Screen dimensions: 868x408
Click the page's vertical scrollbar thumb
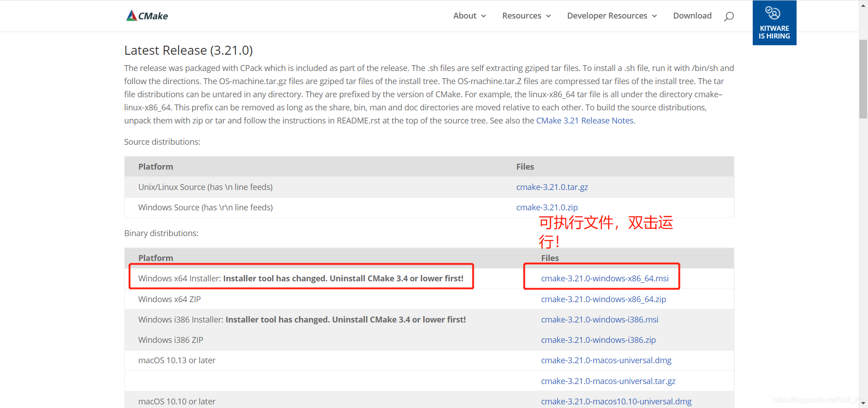coord(863,79)
